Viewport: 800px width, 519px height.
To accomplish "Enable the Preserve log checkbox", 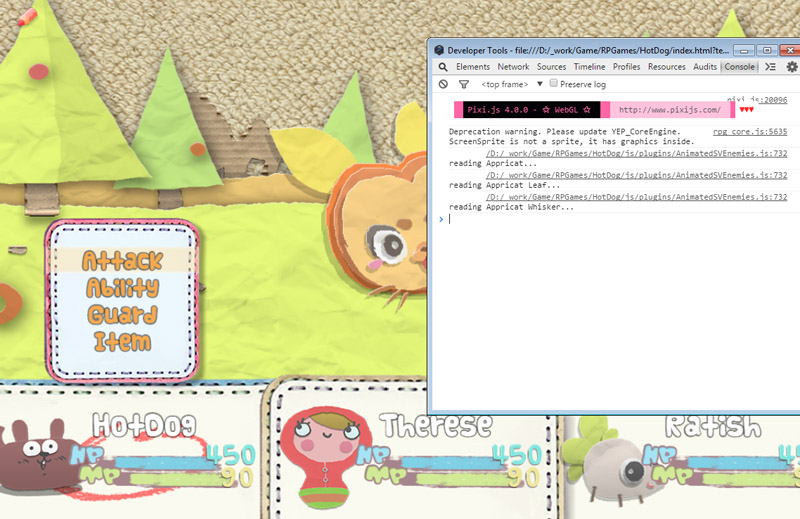I will coord(554,83).
